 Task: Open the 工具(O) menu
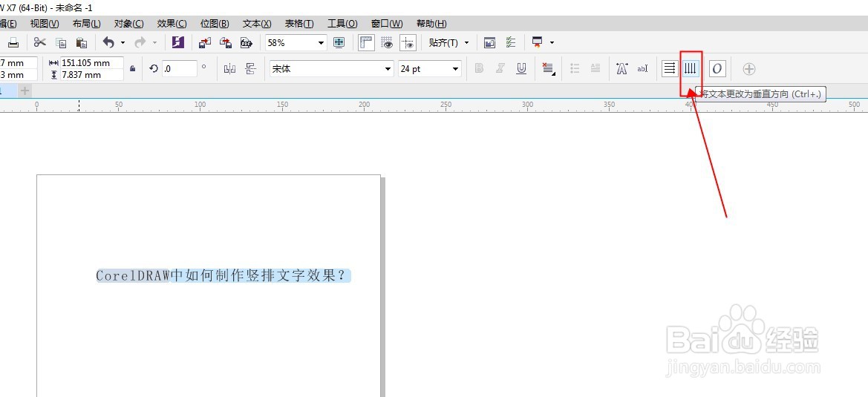pos(342,24)
